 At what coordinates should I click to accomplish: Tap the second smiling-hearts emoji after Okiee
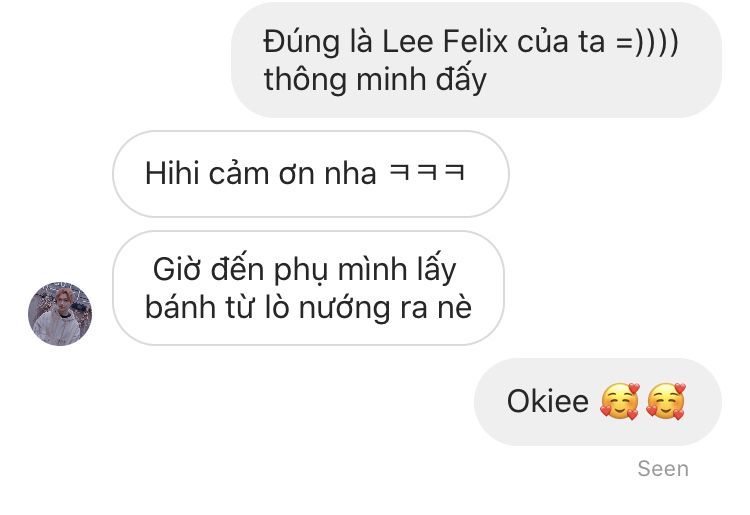point(666,402)
